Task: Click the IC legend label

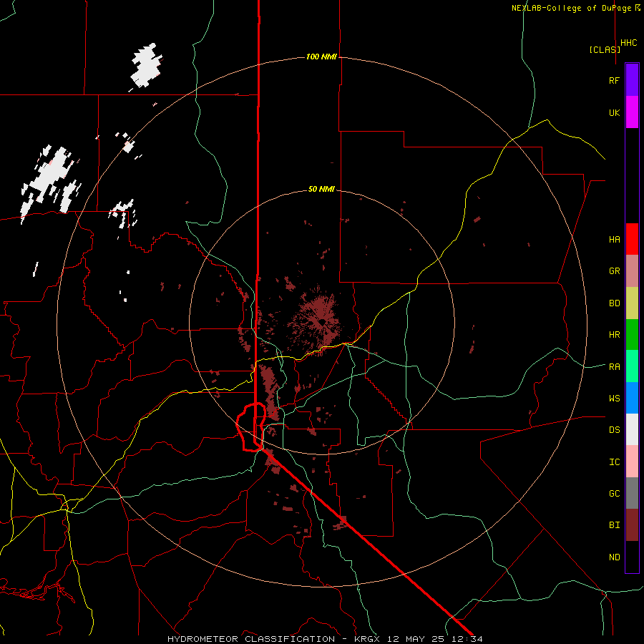Action: (614, 462)
